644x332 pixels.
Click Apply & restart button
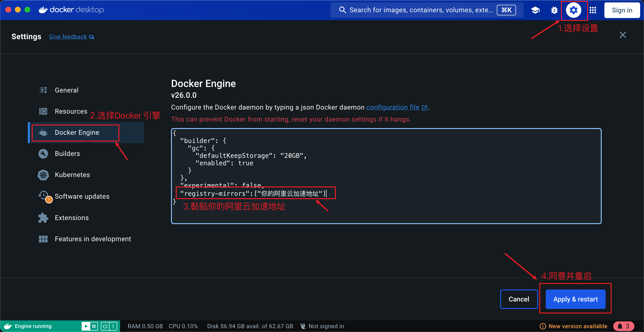(x=575, y=299)
